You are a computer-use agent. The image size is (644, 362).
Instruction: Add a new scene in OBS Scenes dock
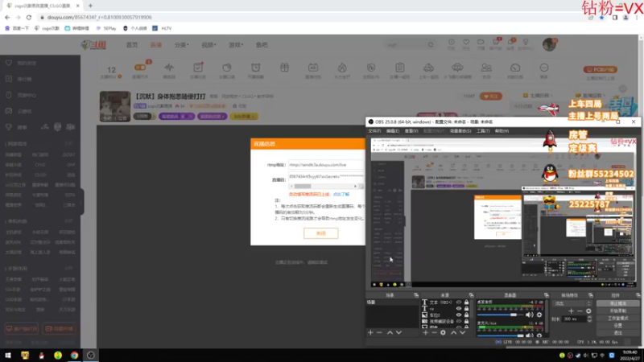pos(370,332)
